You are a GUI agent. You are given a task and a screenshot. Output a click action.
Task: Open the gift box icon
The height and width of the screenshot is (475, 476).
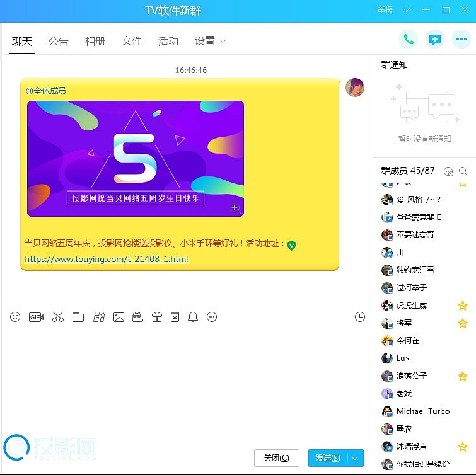tap(156, 317)
